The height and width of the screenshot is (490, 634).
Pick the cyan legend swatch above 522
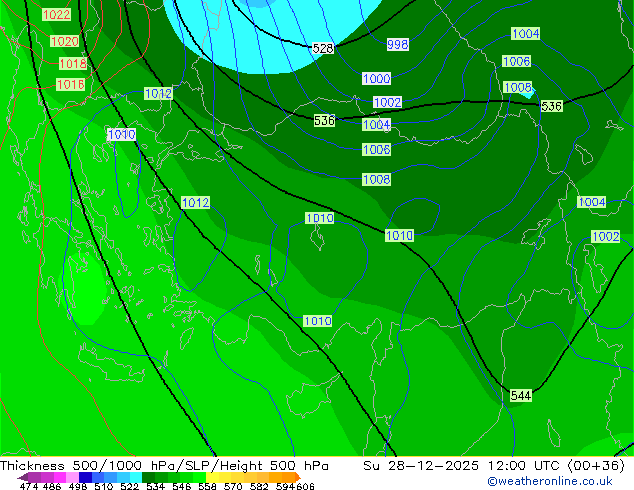click(x=136, y=477)
